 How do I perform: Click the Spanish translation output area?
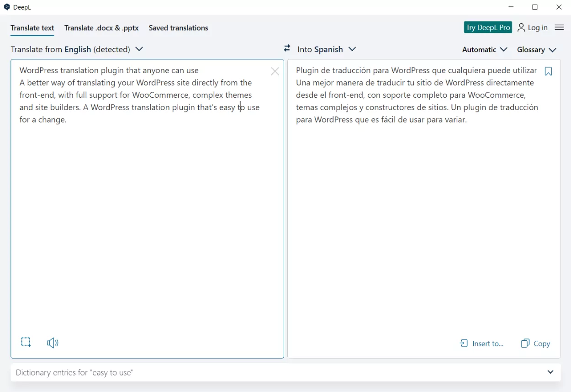[x=424, y=208]
